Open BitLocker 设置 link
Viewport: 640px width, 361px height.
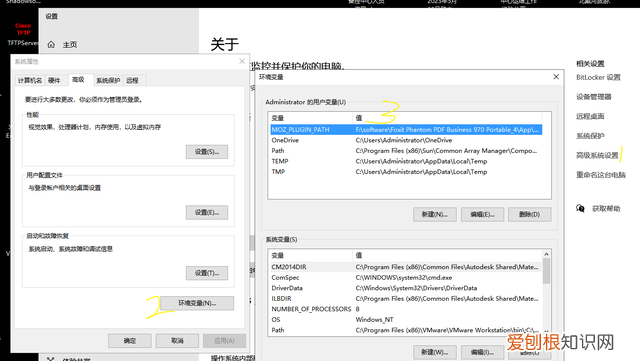(x=598, y=77)
